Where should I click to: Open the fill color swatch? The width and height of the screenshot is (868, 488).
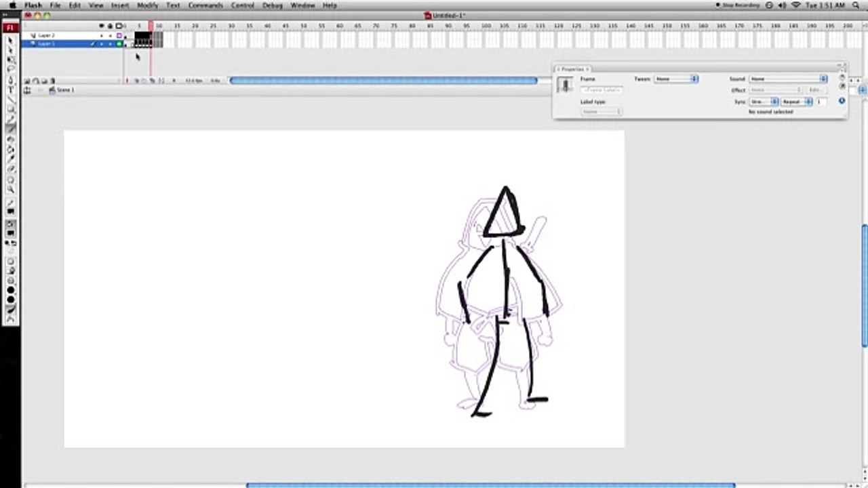coord(12,232)
